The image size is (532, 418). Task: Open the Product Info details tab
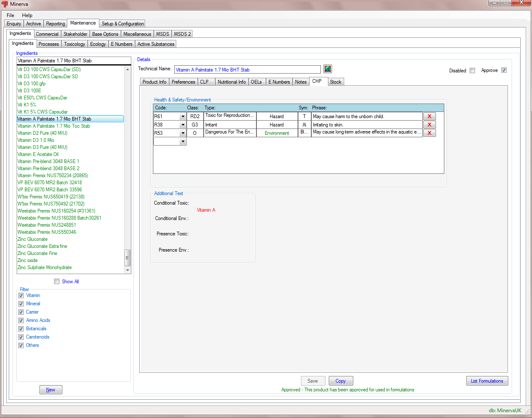(x=154, y=82)
